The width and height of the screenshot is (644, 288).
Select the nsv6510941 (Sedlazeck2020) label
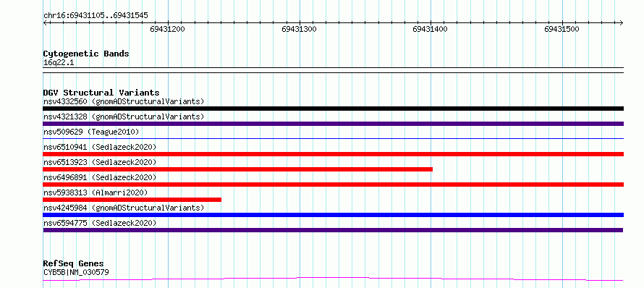(x=100, y=147)
